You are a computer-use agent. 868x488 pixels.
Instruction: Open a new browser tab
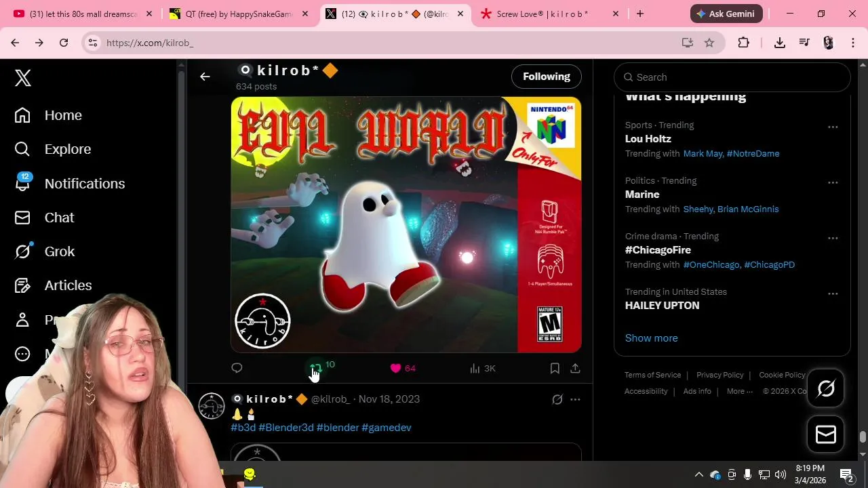click(640, 14)
